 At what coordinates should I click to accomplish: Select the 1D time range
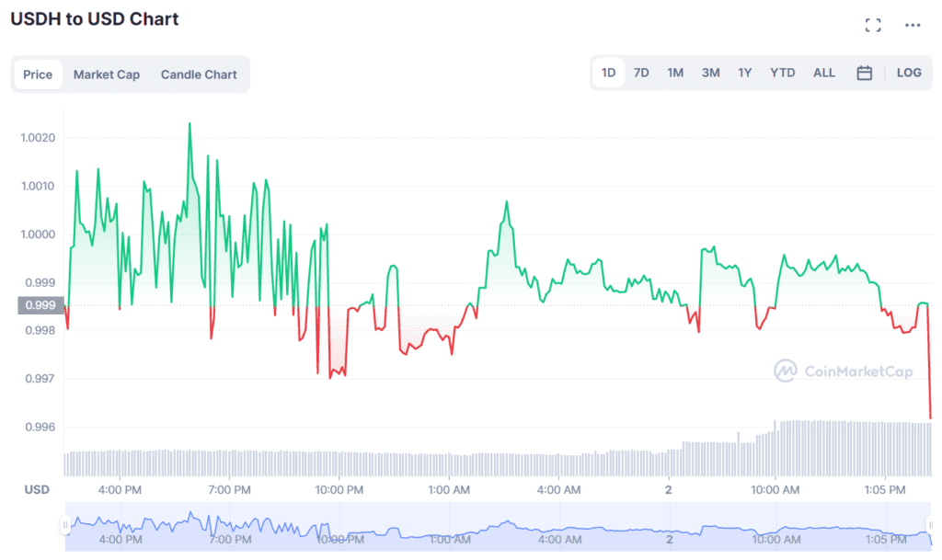609,73
